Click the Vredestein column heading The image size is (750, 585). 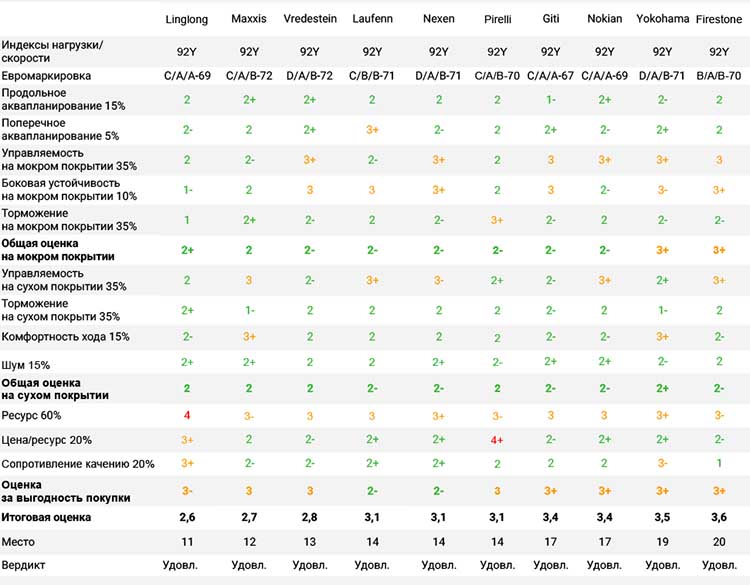point(309,20)
